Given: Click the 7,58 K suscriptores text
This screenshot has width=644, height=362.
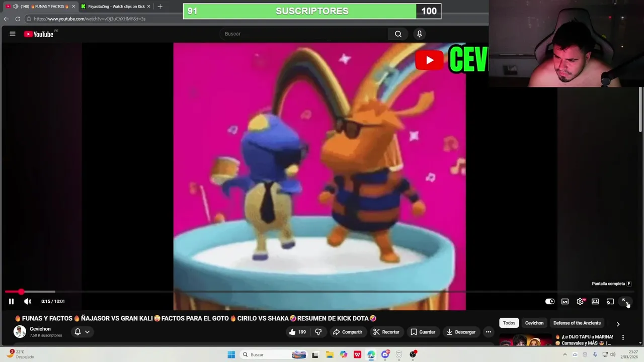Looking at the screenshot, I should pos(46,335).
